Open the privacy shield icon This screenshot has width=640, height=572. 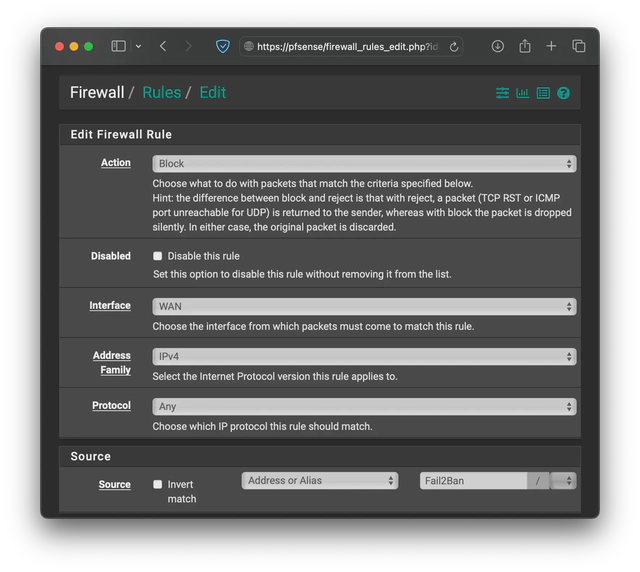pos(222,46)
